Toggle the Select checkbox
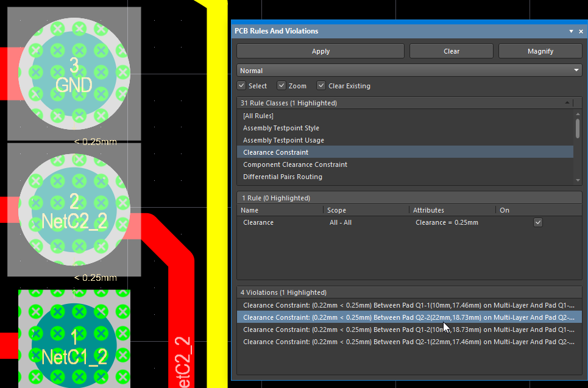 click(x=242, y=86)
